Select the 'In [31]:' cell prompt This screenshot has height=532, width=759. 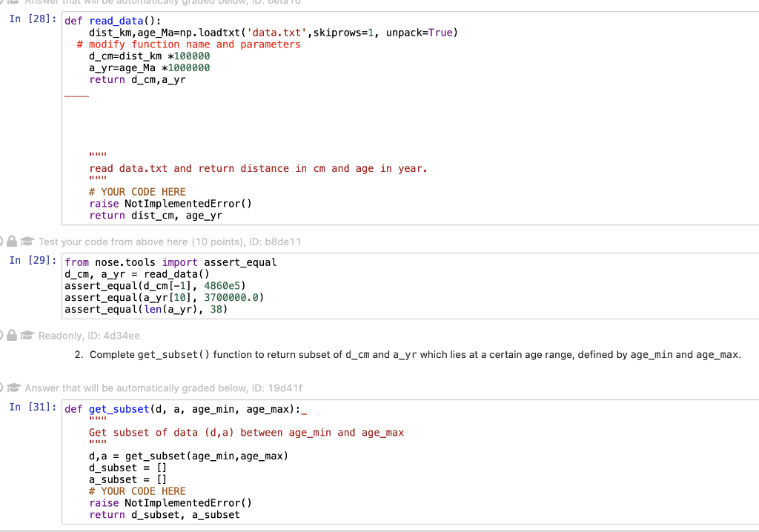pos(30,409)
